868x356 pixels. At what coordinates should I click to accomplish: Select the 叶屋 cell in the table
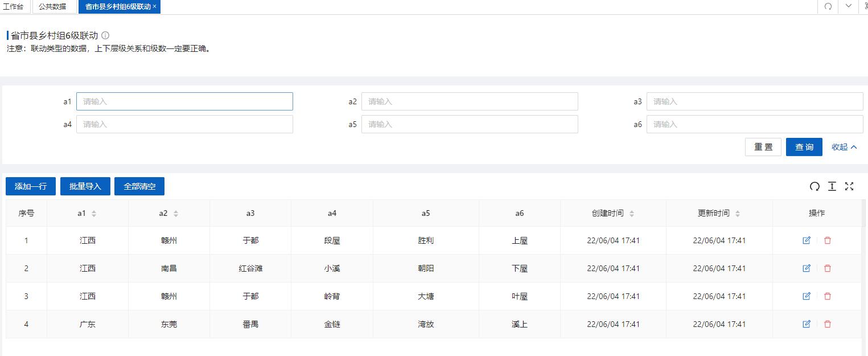(x=520, y=296)
